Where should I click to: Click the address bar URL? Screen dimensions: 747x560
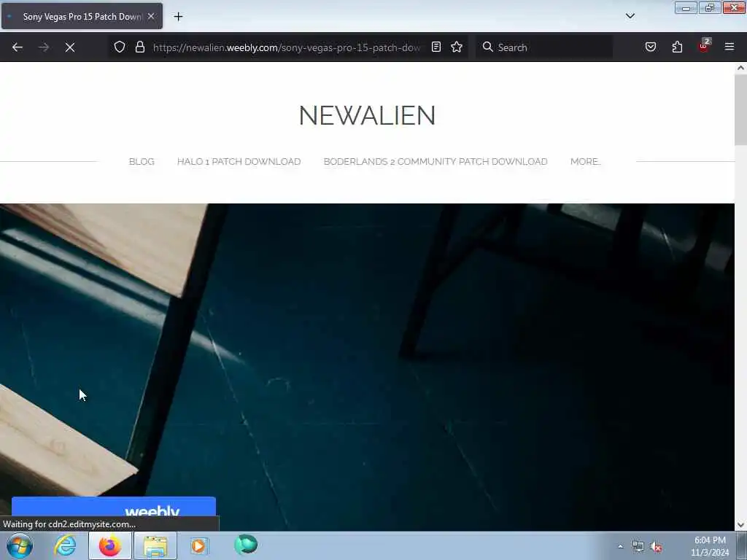[287, 47]
